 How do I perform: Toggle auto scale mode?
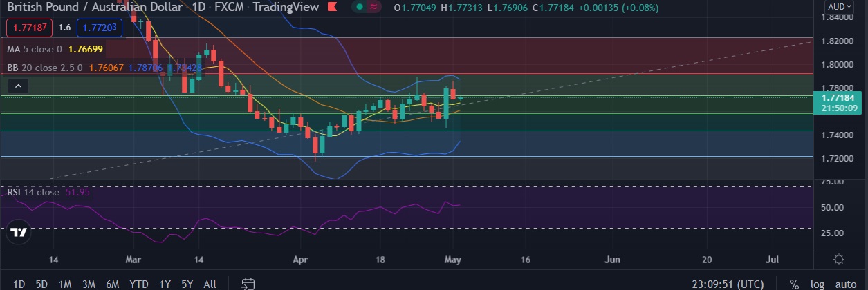[845, 284]
